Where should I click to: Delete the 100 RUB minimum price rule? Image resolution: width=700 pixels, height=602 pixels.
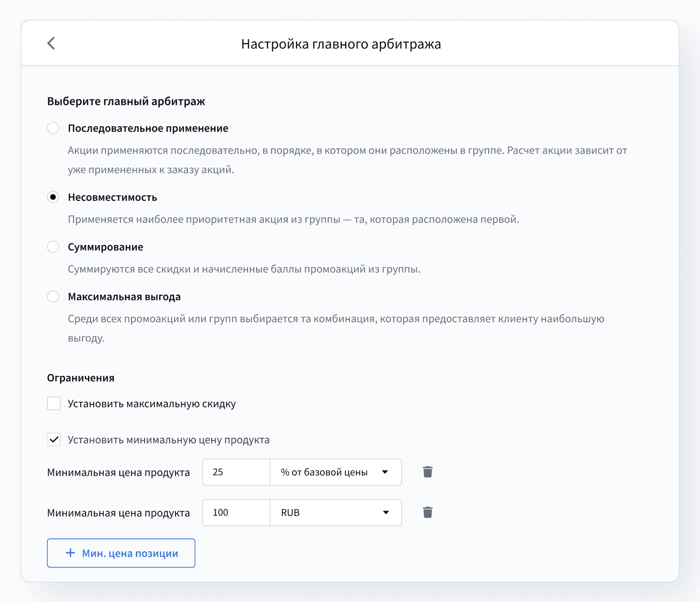click(427, 512)
